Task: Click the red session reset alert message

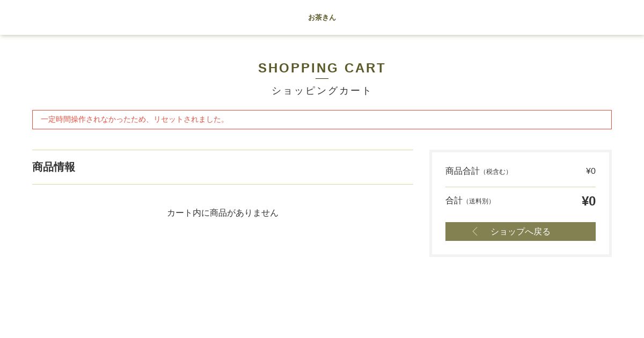Action: point(322,120)
